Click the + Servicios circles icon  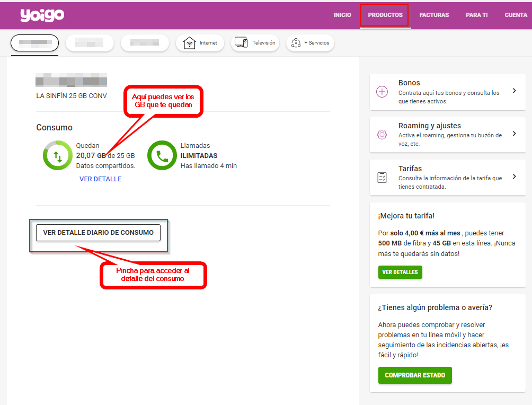(296, 43)
